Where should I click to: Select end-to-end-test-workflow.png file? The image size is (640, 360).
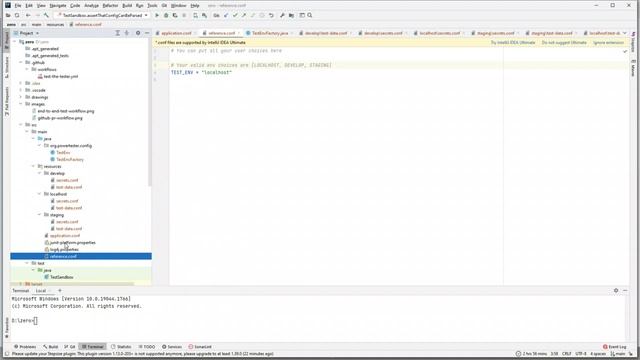coord(65,111)
